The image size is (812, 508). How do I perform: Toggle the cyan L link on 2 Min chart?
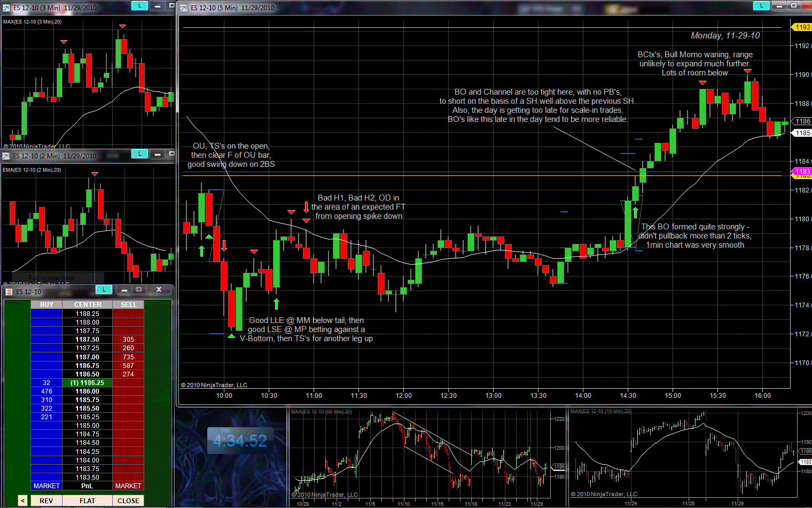click(139, 153)
